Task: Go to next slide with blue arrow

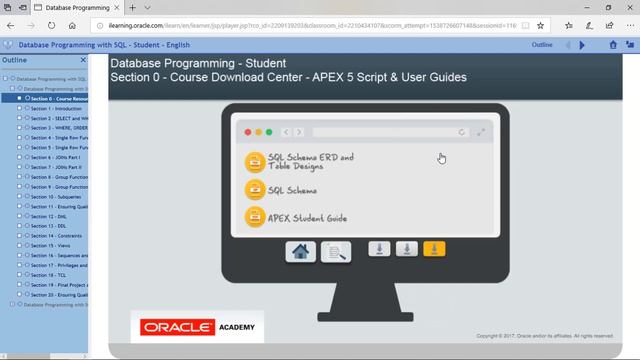Action: (582, 45)
